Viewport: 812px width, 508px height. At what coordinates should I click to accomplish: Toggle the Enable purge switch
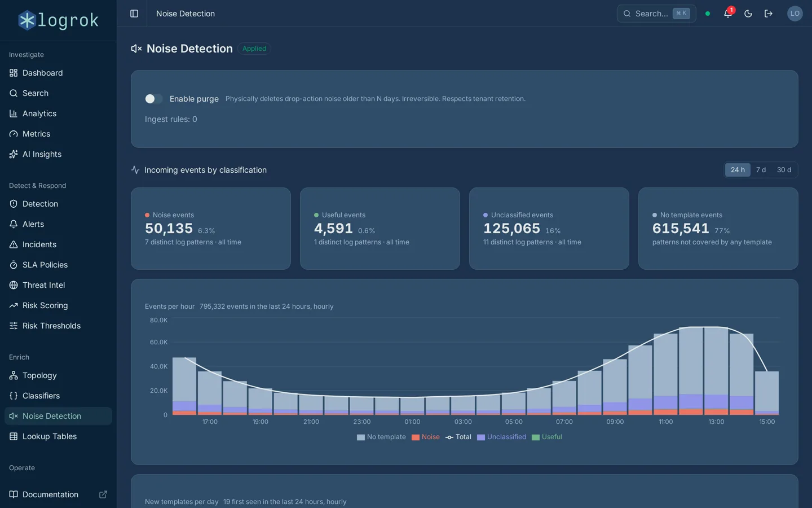[153, 99]
